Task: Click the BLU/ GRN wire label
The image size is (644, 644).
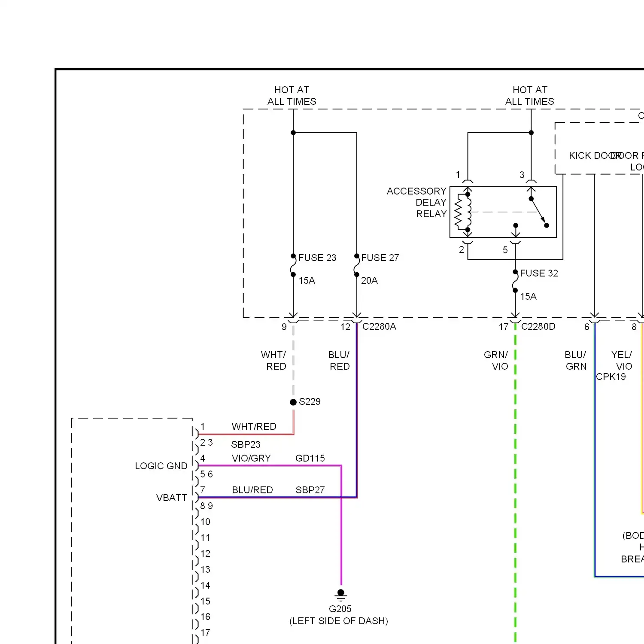Action: click(575, 360)
